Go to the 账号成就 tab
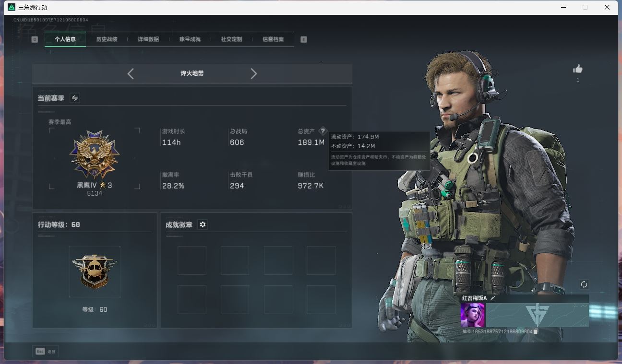 point(190,39)
